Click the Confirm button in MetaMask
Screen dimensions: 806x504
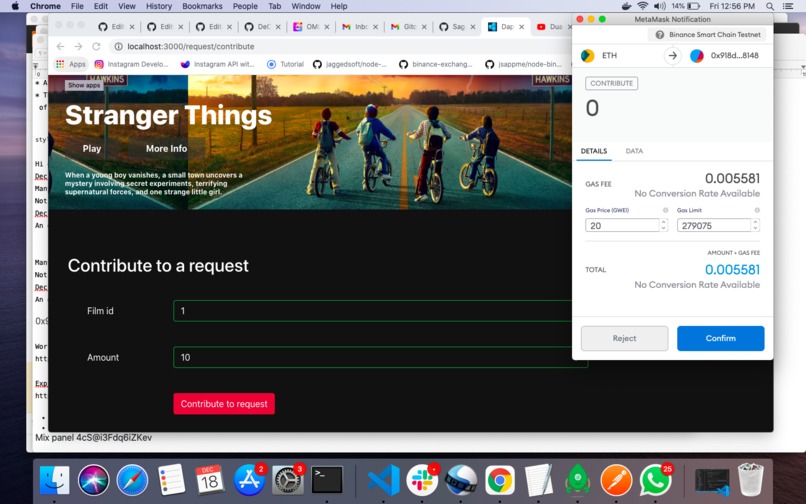720,338
